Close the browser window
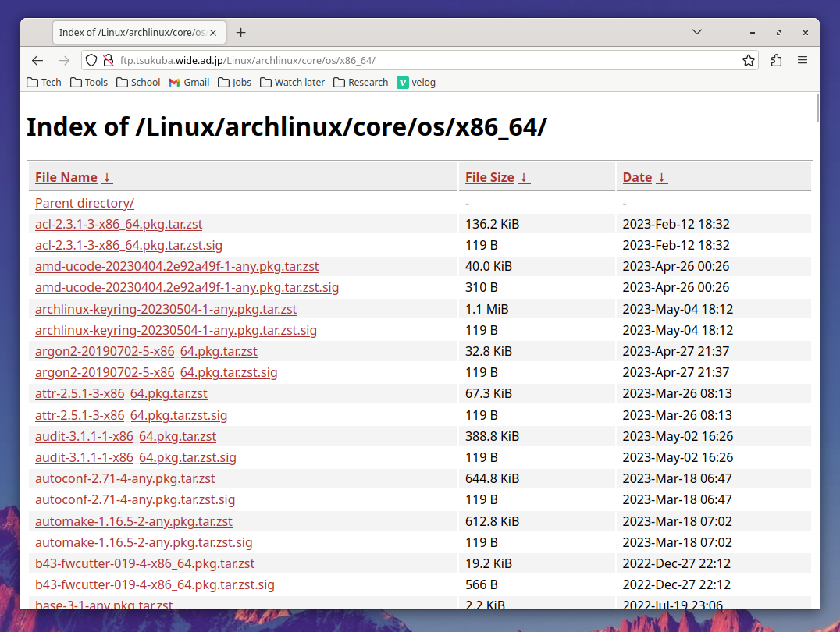840x632 pixels. (x=805, y=33)
